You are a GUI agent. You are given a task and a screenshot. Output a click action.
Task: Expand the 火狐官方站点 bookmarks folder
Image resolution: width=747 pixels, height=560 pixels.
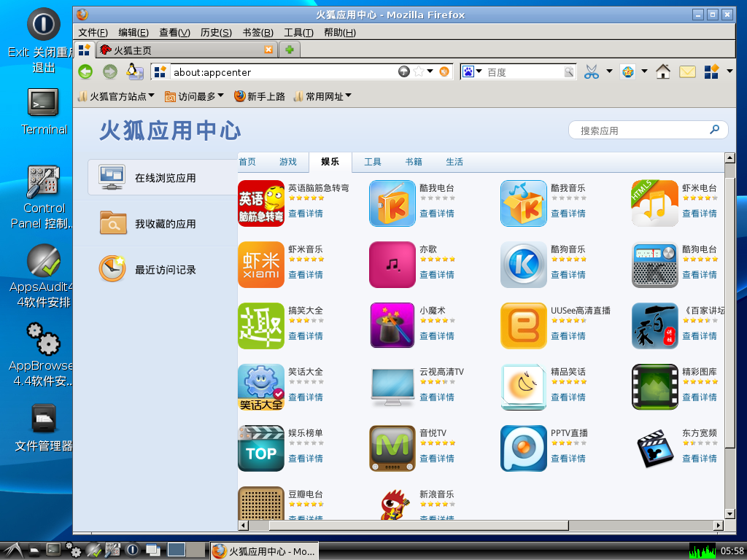tap(116, 96)
